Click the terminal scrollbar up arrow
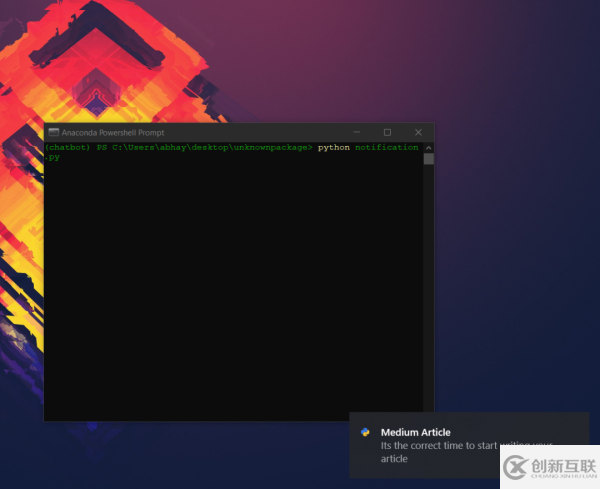Screen dimensions: 600x489 pos(429,148)
